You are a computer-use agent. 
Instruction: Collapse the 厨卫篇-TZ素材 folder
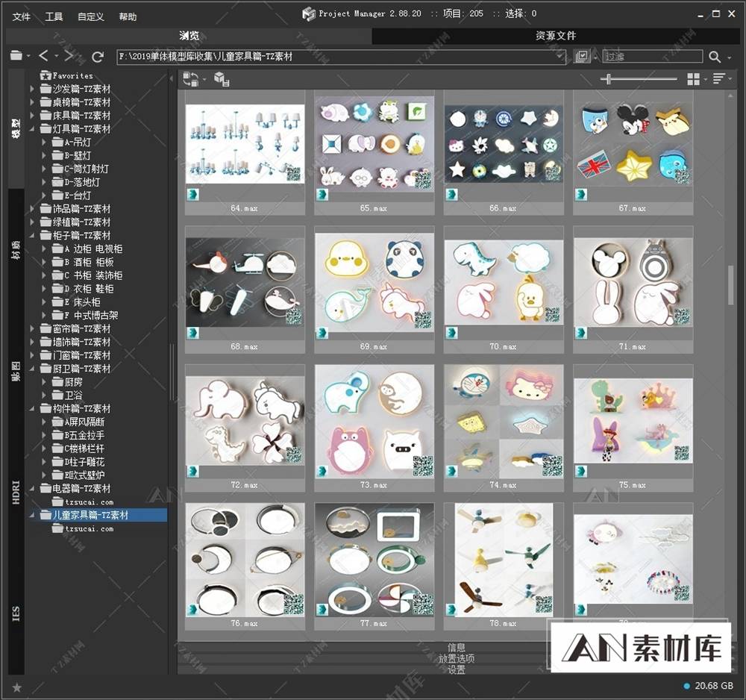(32, 369)
